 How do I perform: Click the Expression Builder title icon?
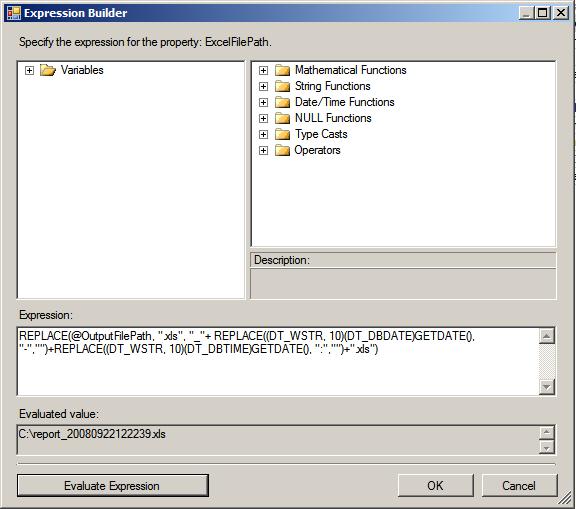[x=14, y=13]
